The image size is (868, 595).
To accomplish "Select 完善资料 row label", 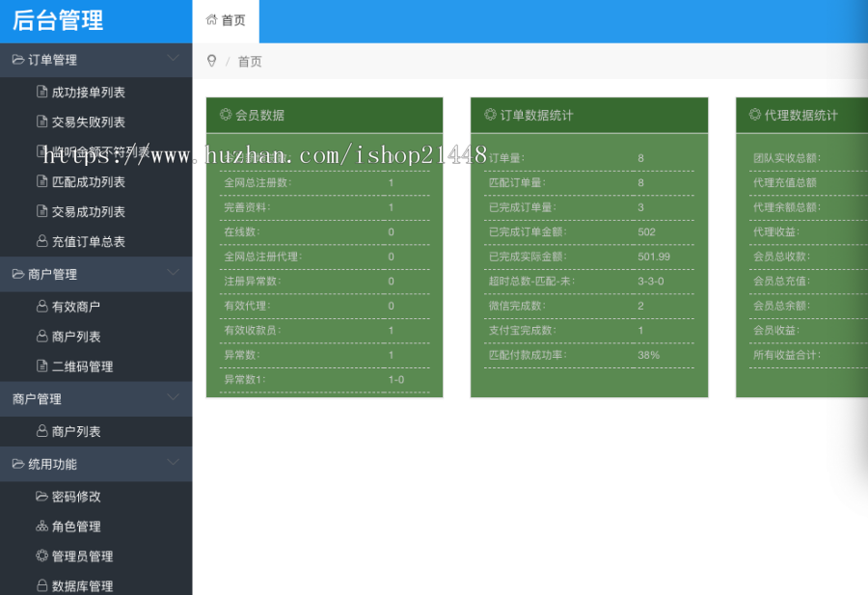I will (247, 207).
